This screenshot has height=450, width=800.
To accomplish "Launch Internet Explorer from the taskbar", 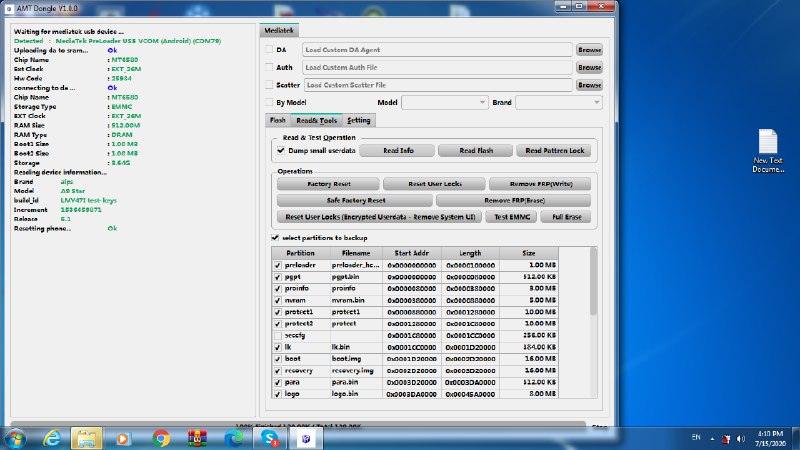I will click(52, 438).
